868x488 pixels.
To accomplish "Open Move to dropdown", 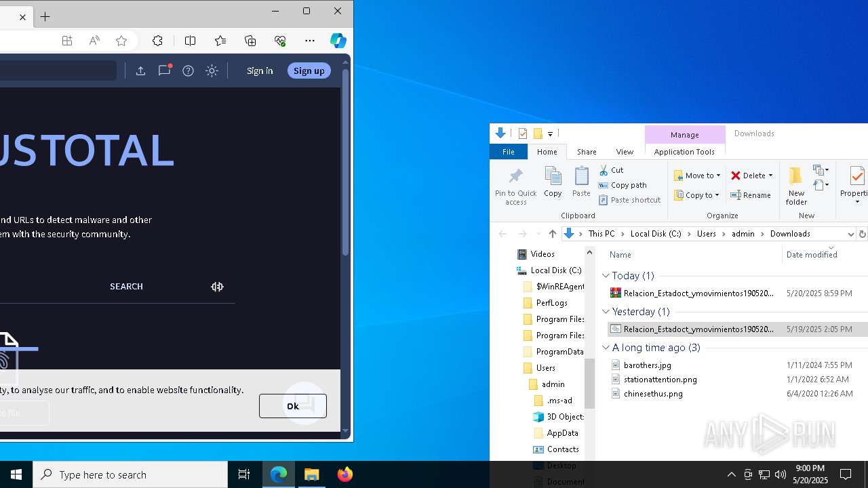I will 697,176.
